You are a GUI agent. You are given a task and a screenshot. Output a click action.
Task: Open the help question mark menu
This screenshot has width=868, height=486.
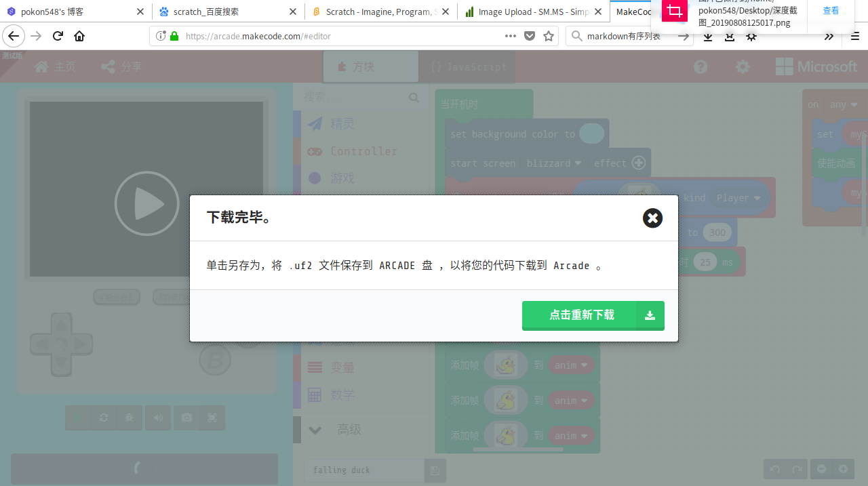(701, 66)
